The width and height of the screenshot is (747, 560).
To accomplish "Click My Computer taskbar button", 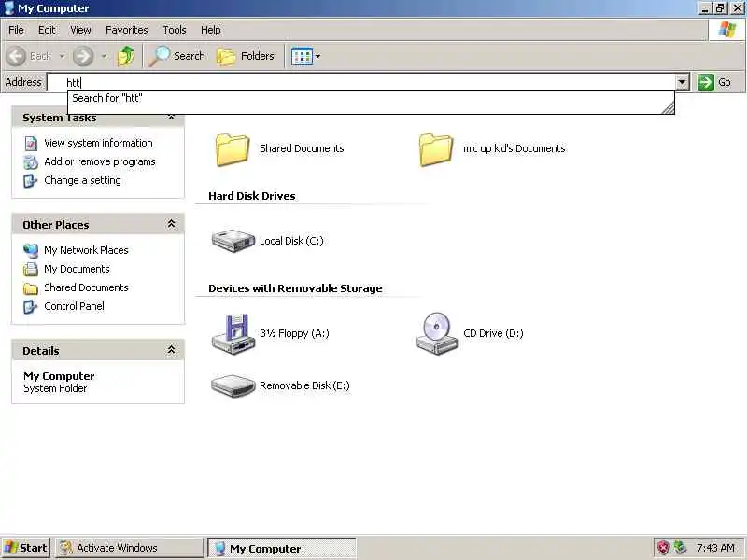I will click(281, 549).
